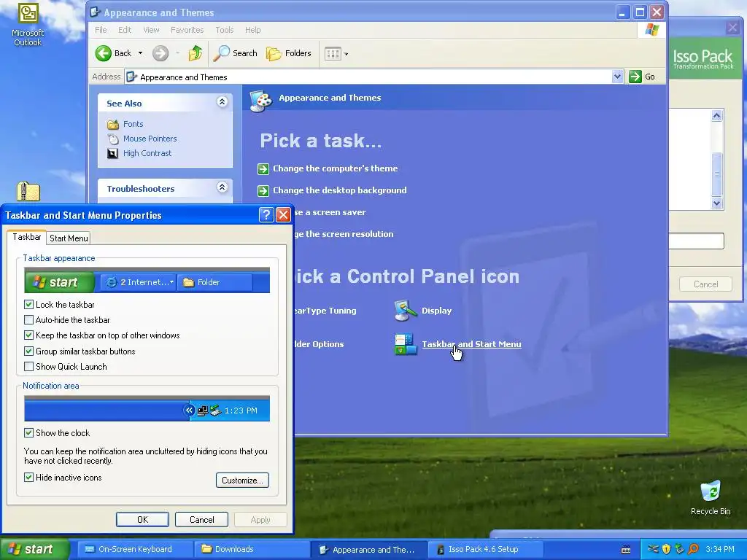747x560 pixels.
Task: Click the green arrow beside computer's theme
Action: [x=263, y=168]
